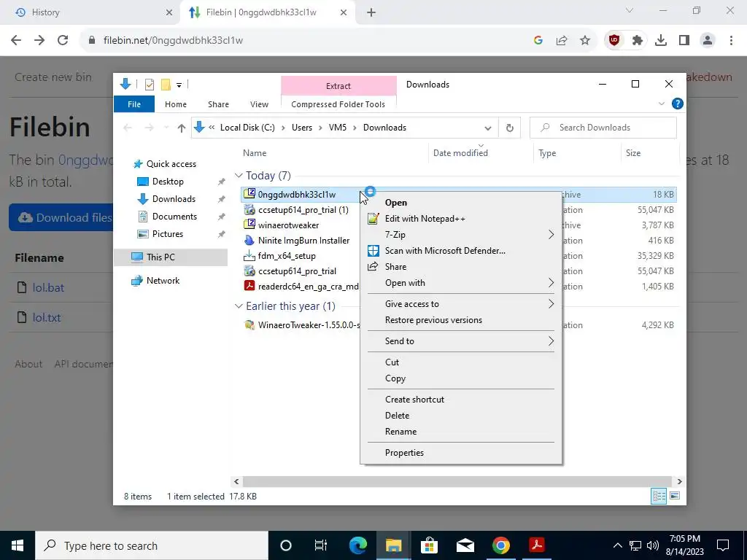Open Adobe Acrobat from the taskbar
Screen dimensions: 747x560
537,545
